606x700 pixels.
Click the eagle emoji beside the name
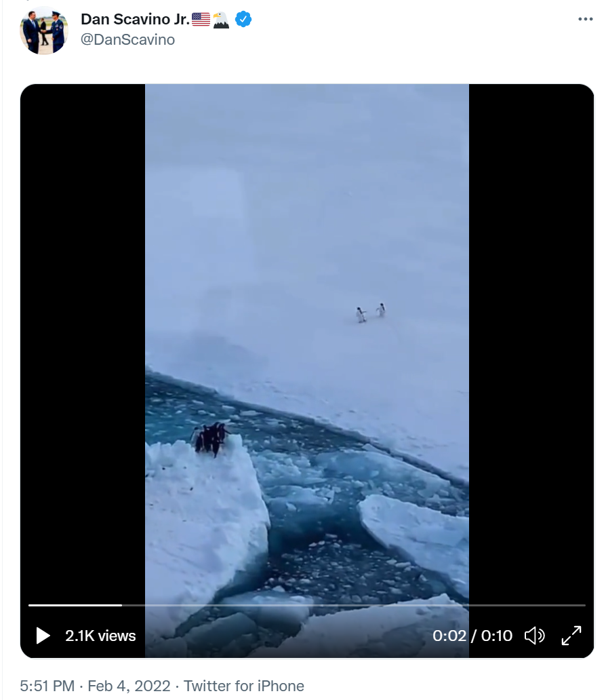coord(221,20)
